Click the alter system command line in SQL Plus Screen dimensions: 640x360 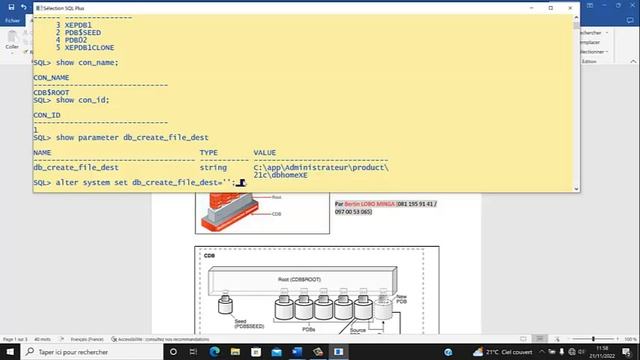click(x=139, y=182)
